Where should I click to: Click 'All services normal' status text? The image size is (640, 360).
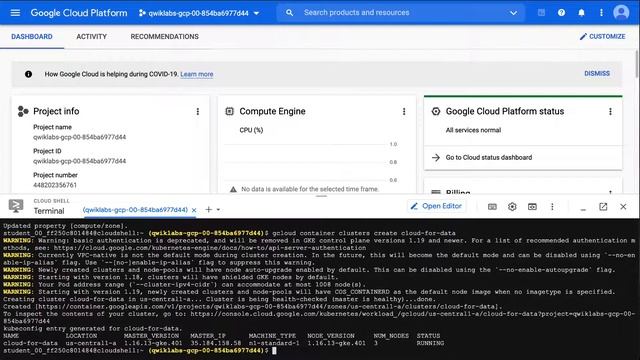tap(473, 130)
